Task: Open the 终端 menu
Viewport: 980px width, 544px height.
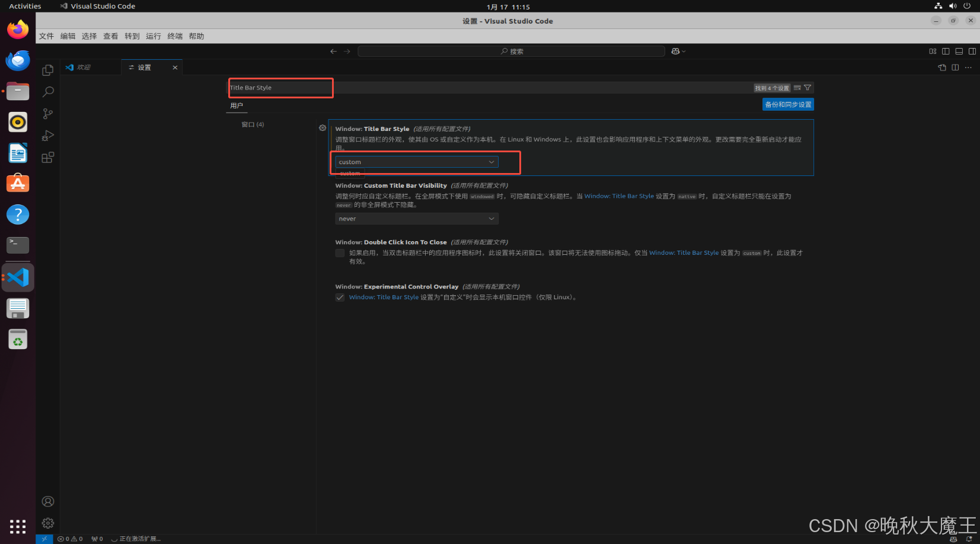Action: point(175,36)
